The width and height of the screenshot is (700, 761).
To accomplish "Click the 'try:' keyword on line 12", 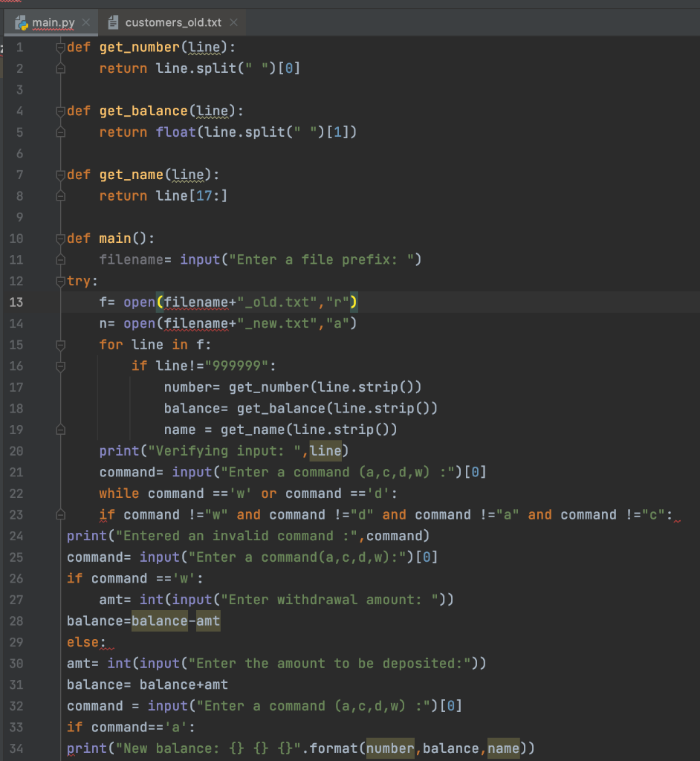I will click(x=82, y=281).
